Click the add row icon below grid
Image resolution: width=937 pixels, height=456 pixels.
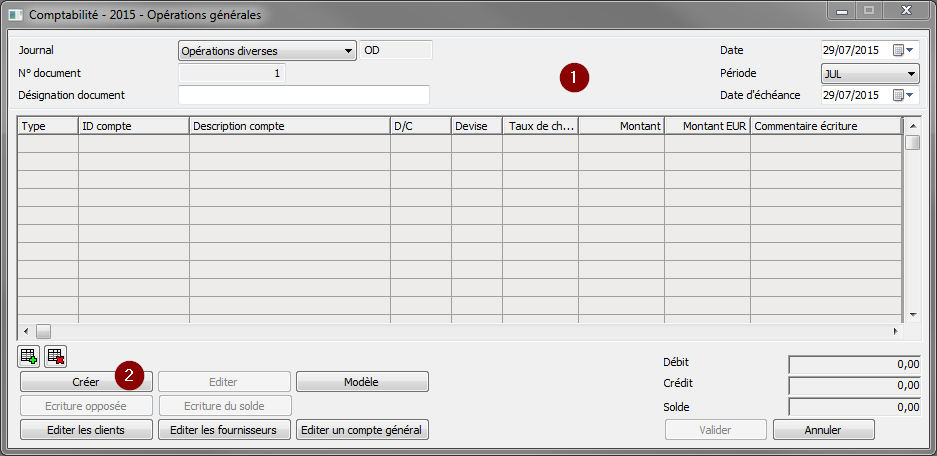(29, 355)
